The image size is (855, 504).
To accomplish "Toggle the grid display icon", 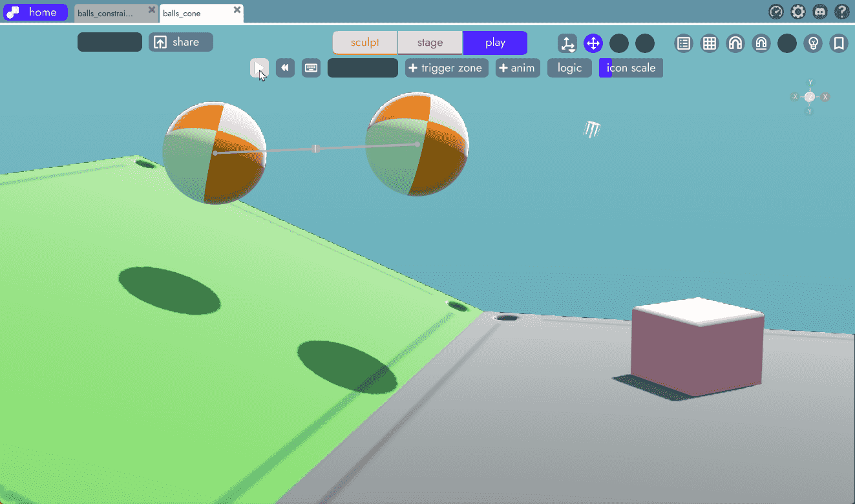I will (x=710, y=43).
